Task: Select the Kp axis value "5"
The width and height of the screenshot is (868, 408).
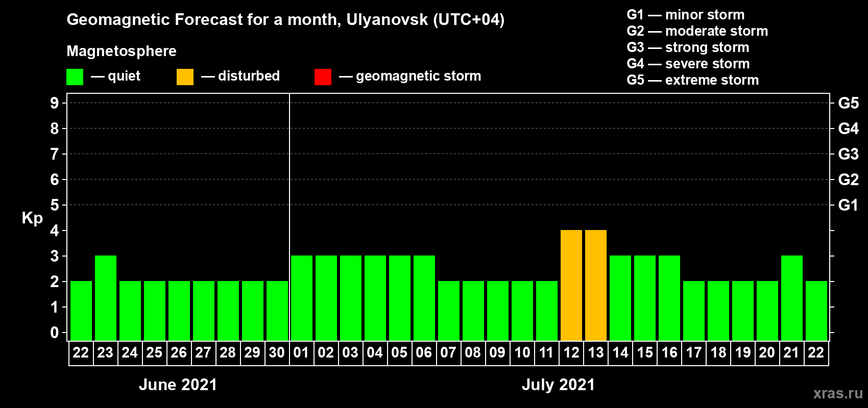Action: [55, 205]
